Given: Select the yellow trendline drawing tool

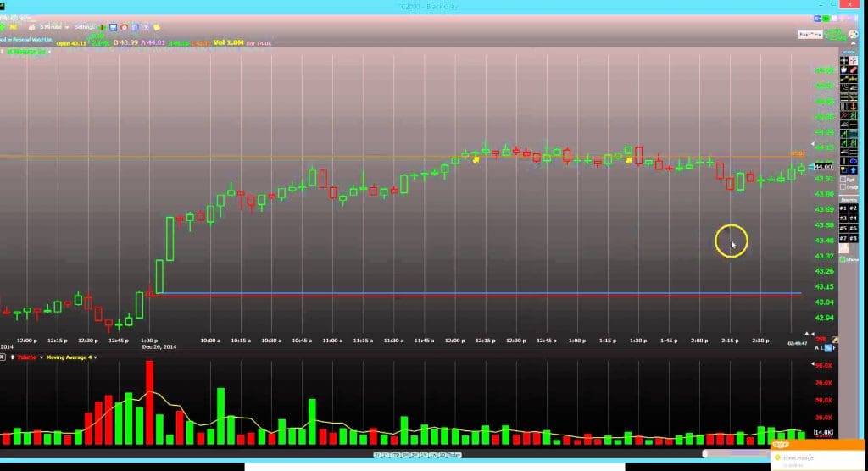Looking at the screenshot, I should point(844,78).
